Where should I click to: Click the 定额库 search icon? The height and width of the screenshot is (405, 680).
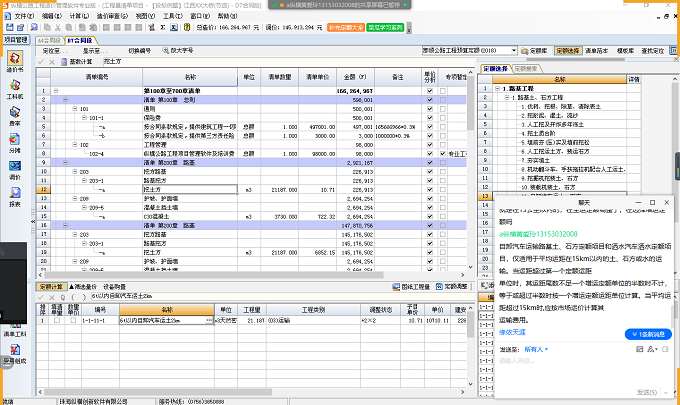pyautogui.click(x=524, y=51)
